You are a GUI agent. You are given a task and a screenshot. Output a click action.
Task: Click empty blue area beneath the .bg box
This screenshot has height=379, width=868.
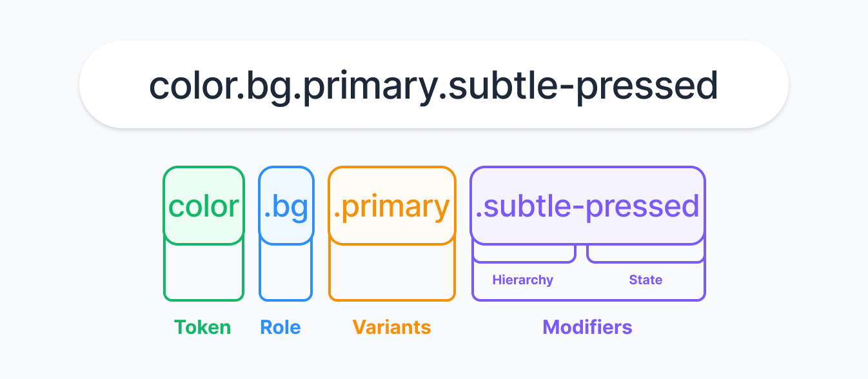coord(286,272)
